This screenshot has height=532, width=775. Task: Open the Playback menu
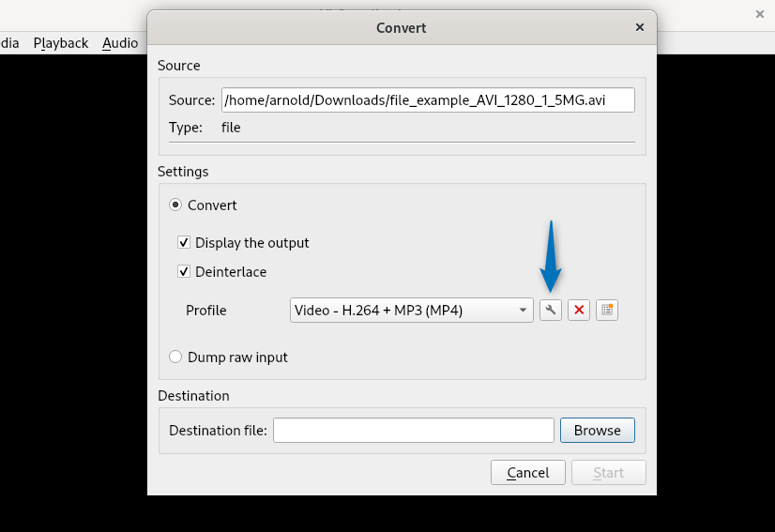[61, 43]
